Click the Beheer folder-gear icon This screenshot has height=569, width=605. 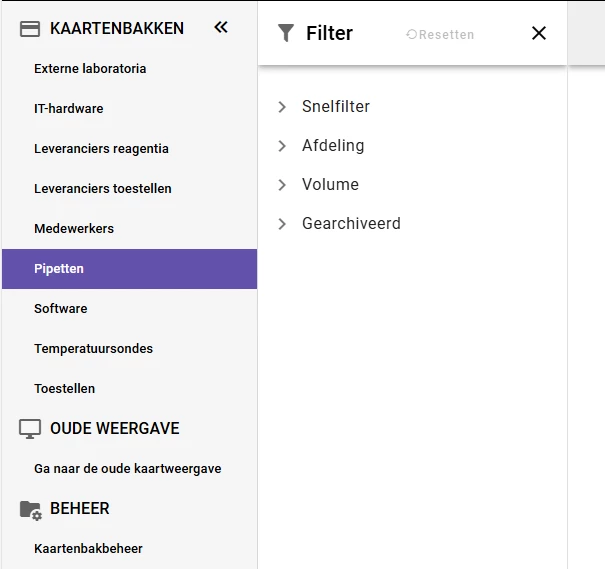[30, 509]
